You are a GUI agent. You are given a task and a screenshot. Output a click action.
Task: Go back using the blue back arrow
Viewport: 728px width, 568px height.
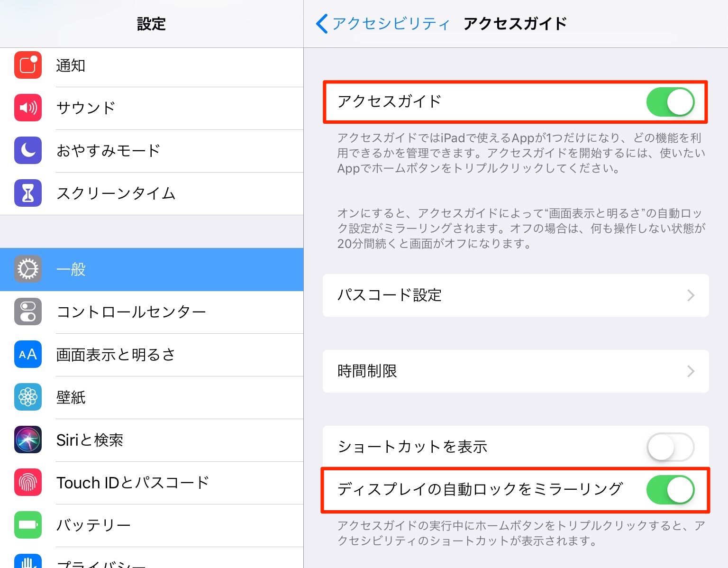pyautogui.click(x=322, y=23)
